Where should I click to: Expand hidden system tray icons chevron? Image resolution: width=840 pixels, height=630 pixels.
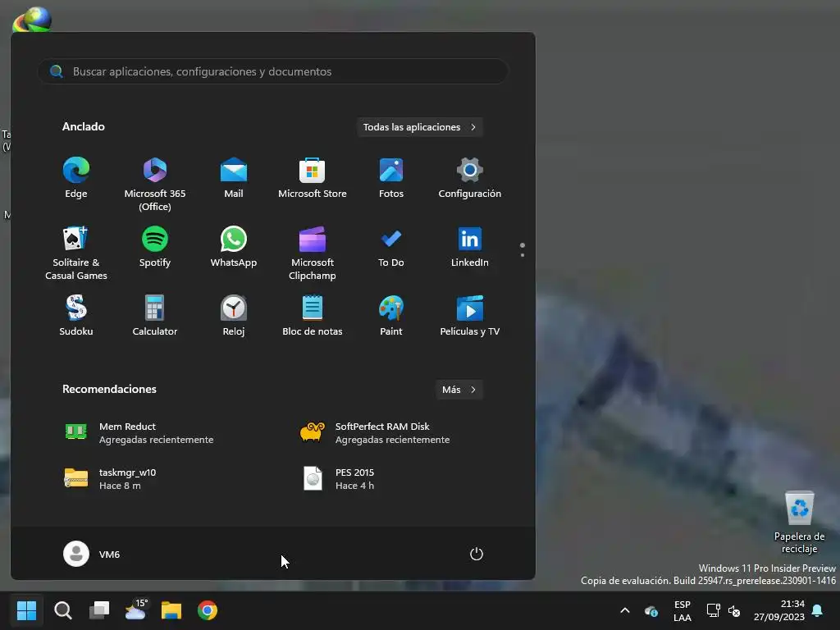[x=624, y=610]
